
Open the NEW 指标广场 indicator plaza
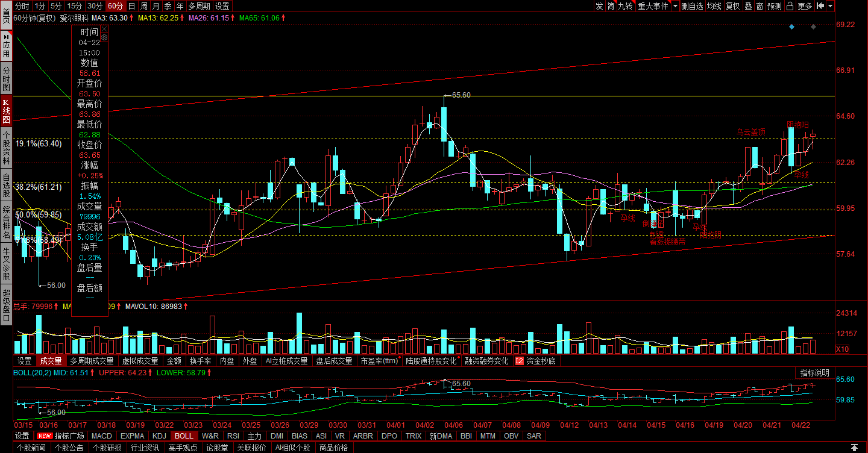click(61, 436)
